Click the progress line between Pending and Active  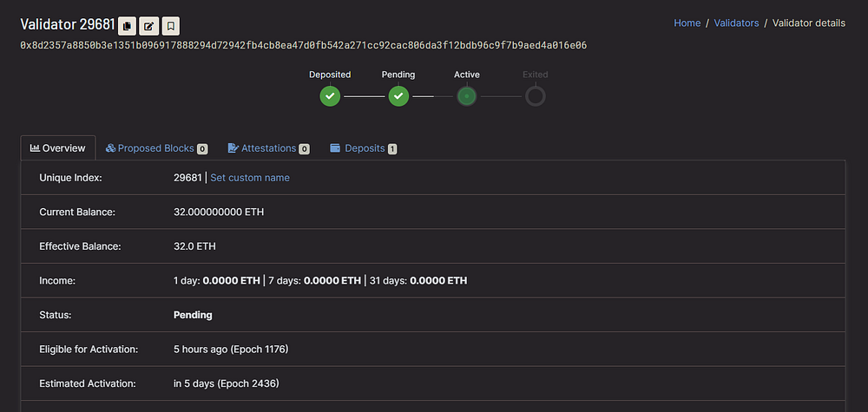coord(432,97)
